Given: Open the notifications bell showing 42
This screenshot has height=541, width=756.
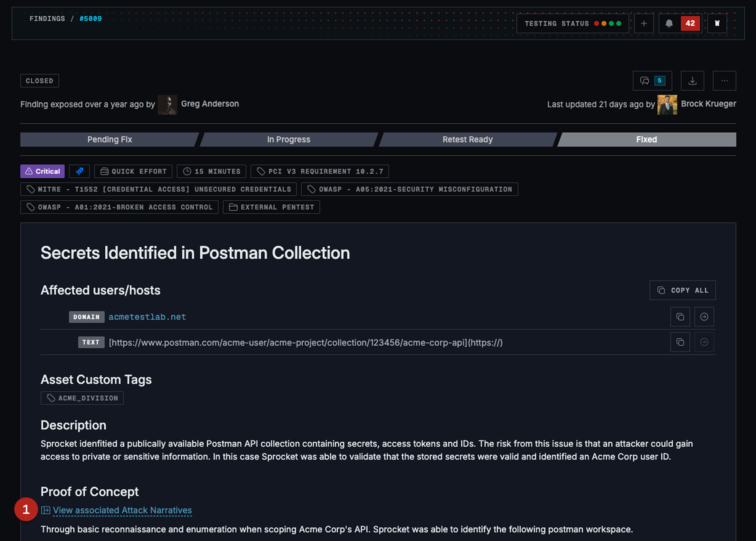Looking at the screenshot, I should 680,23.
